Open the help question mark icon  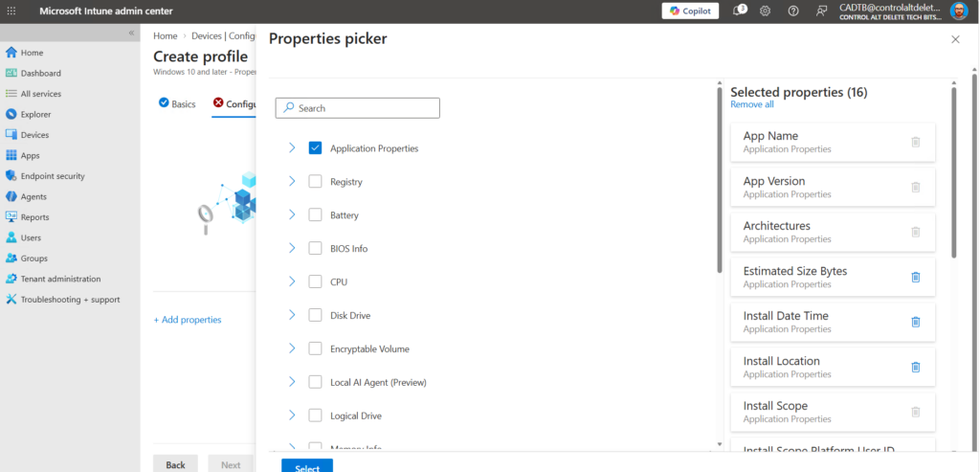tap(793, 11)
